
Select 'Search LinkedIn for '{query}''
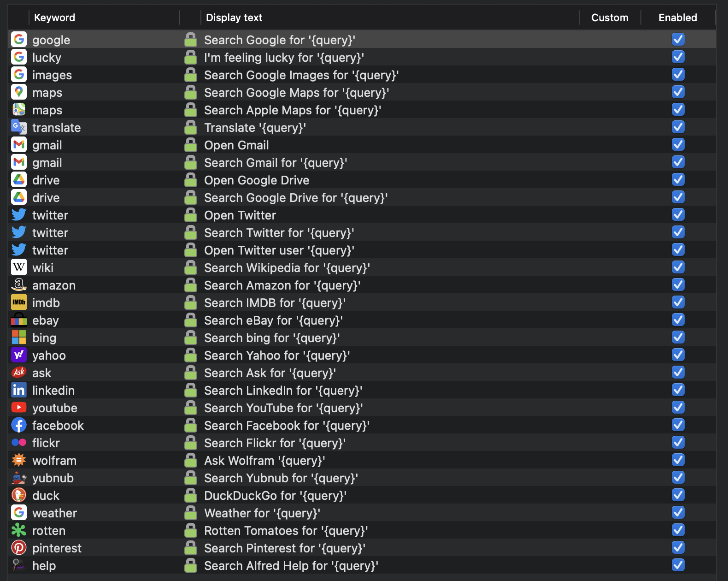tap(283, 390)
